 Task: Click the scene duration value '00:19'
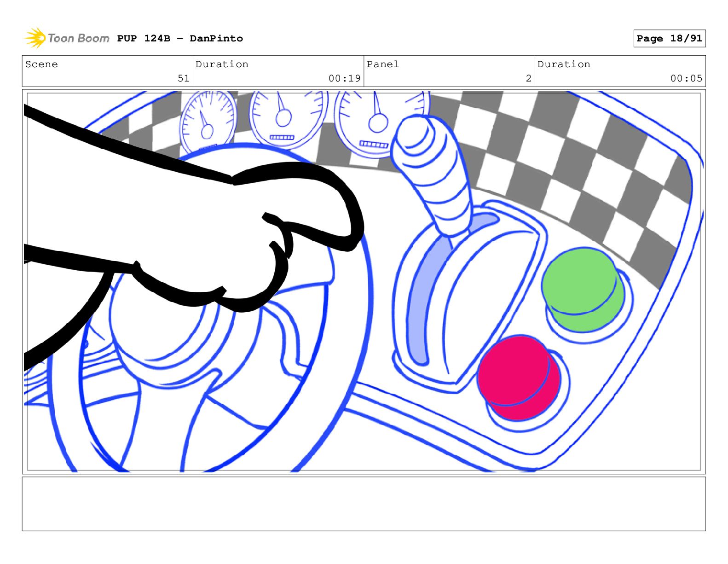pyautogui.click(x=345, y=78)
